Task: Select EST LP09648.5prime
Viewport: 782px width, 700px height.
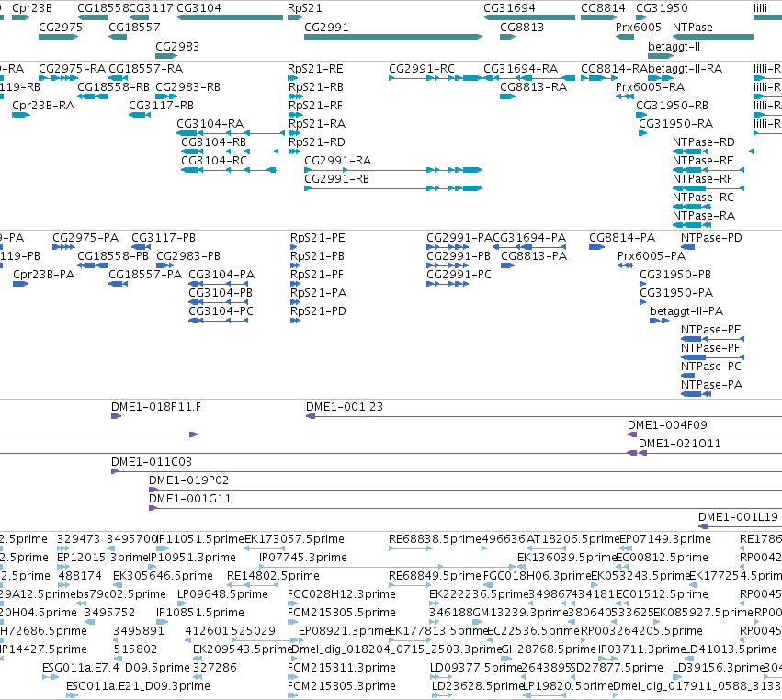Action: [x=183, y=604]
